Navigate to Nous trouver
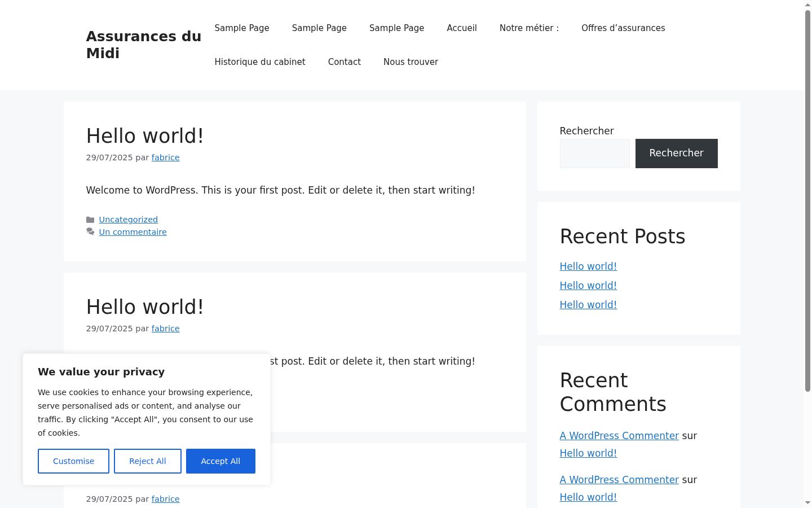Viewport: 812px width, 508px height. [411, 62]
